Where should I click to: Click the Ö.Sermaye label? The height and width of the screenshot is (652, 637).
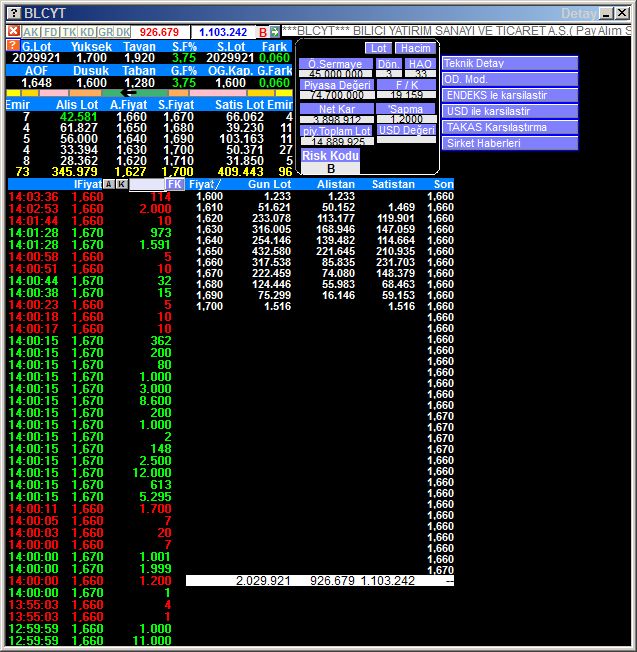pos(335,64)
